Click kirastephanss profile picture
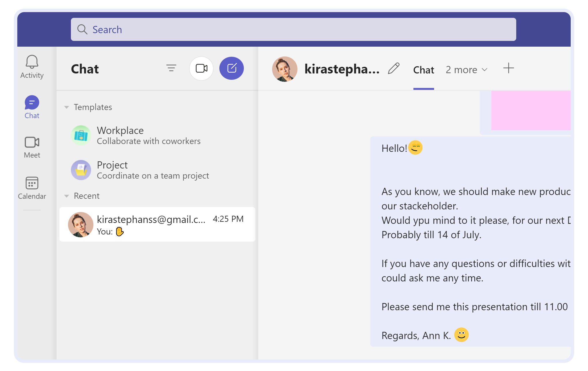Screen dimensions: 588x371 click(x=284, y=69)
